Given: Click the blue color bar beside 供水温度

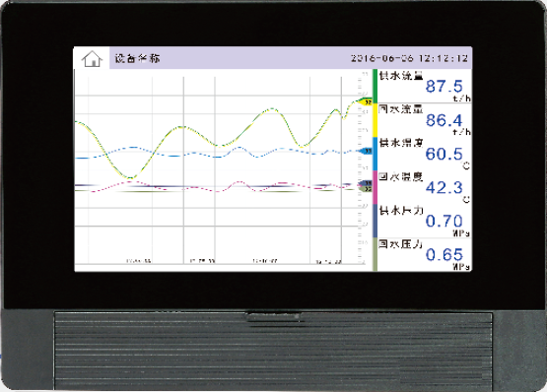Looking at the screenshot, I should [376, 154].
